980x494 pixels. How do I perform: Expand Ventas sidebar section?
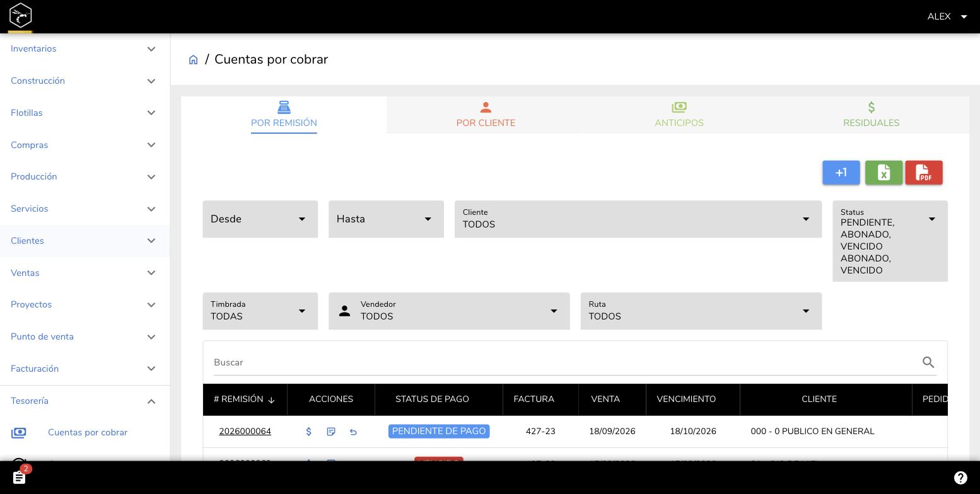tap(85, 273)
